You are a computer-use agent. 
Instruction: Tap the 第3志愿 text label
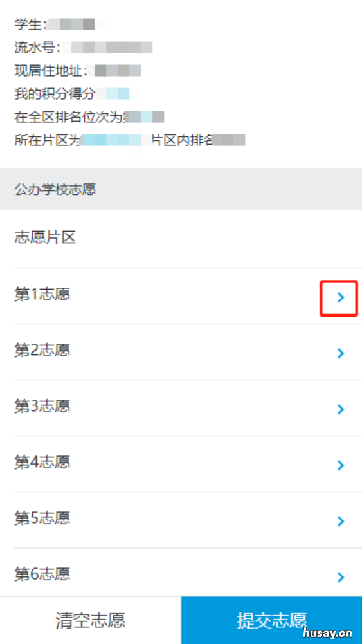pos(42,406)
